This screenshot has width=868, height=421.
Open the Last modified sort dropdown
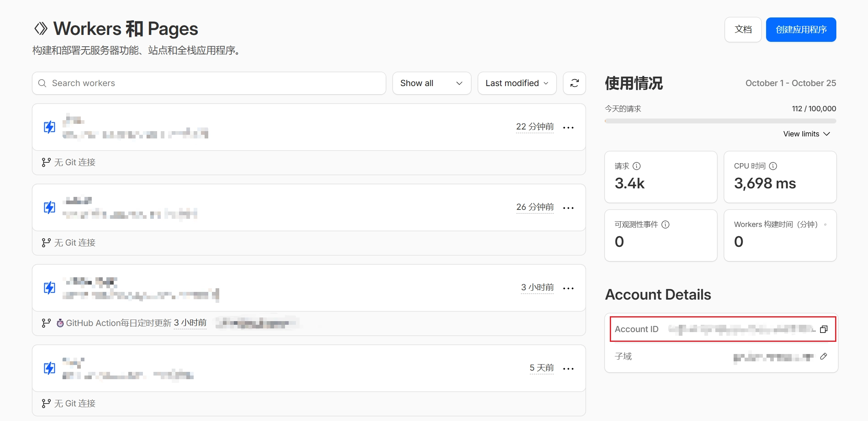pos(516,83)
